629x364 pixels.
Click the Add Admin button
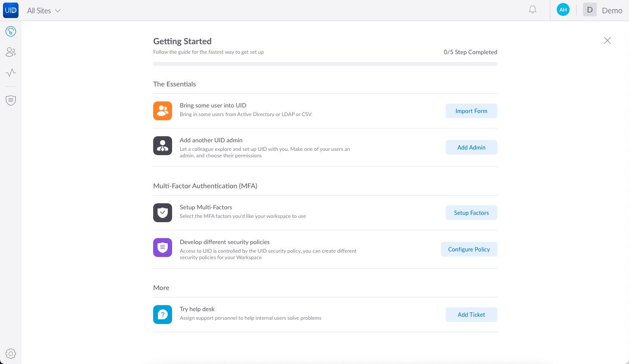[471, 147]
